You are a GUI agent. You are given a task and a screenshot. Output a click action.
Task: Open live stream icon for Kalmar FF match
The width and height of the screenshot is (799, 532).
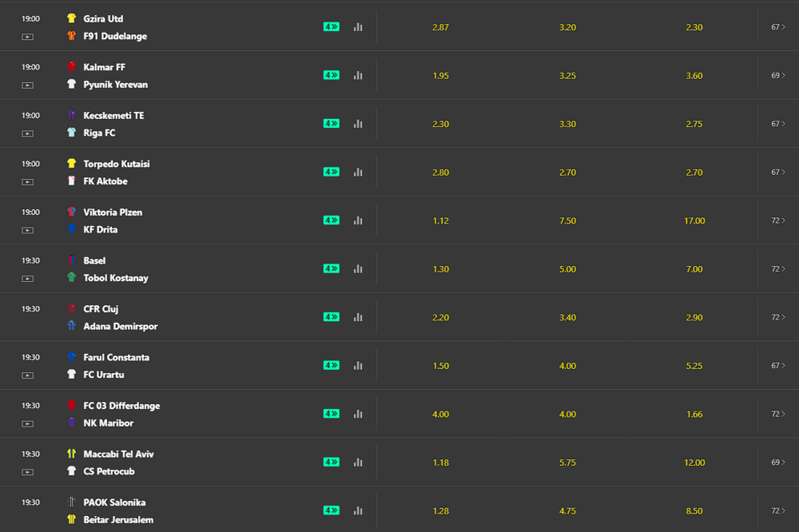pyautogui.click(x=27, y=85)
